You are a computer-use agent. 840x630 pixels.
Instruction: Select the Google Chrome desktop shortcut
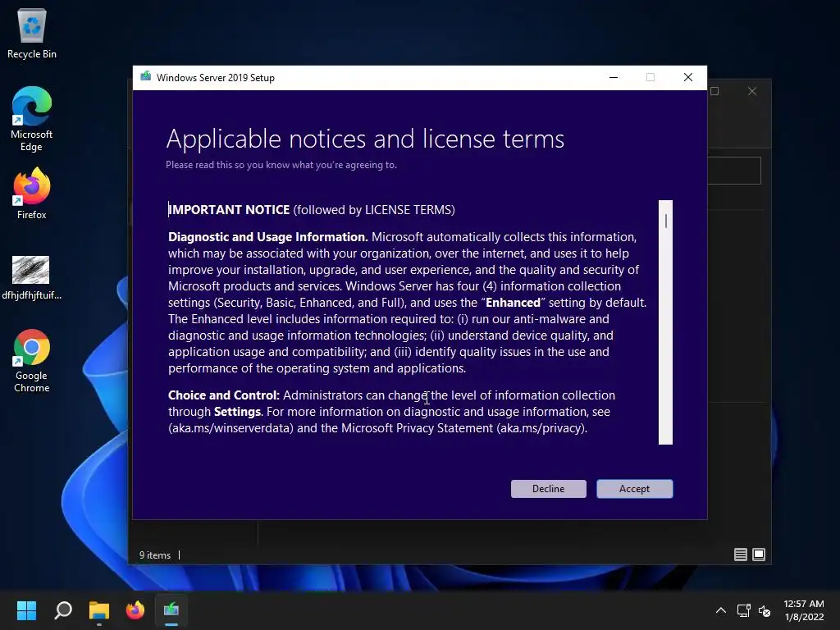pyautogui.click(x=32, y=361)
